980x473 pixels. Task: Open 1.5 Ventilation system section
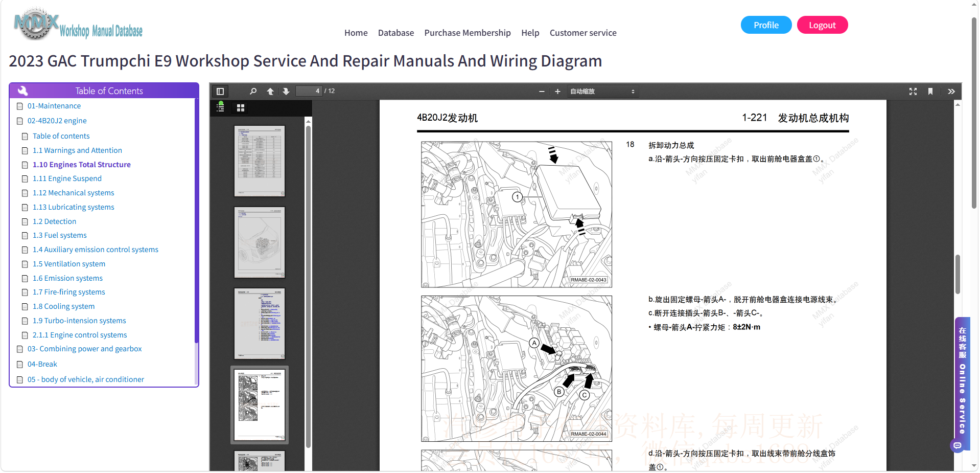point(69,264)
